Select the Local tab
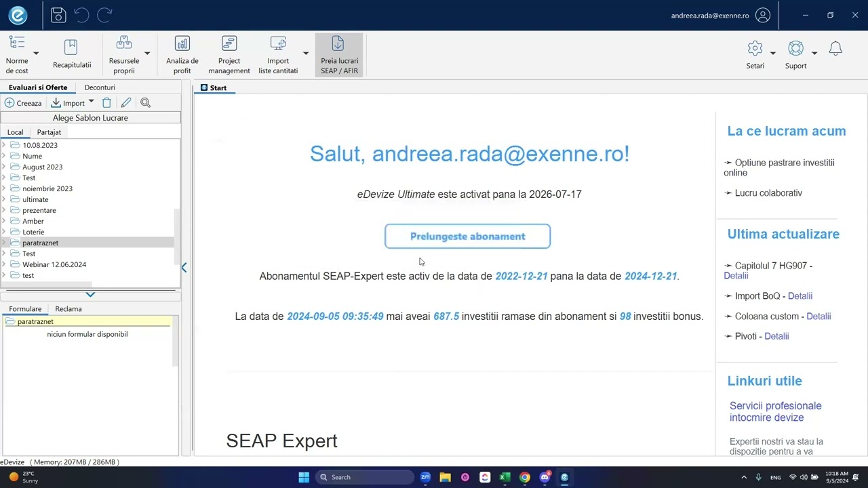The image size is (868, 488). point(15,132)
